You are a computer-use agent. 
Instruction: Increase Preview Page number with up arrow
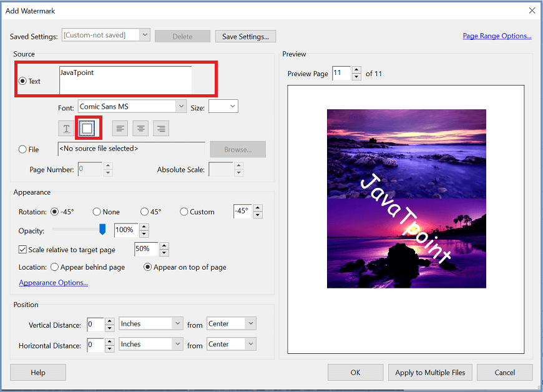356,70
